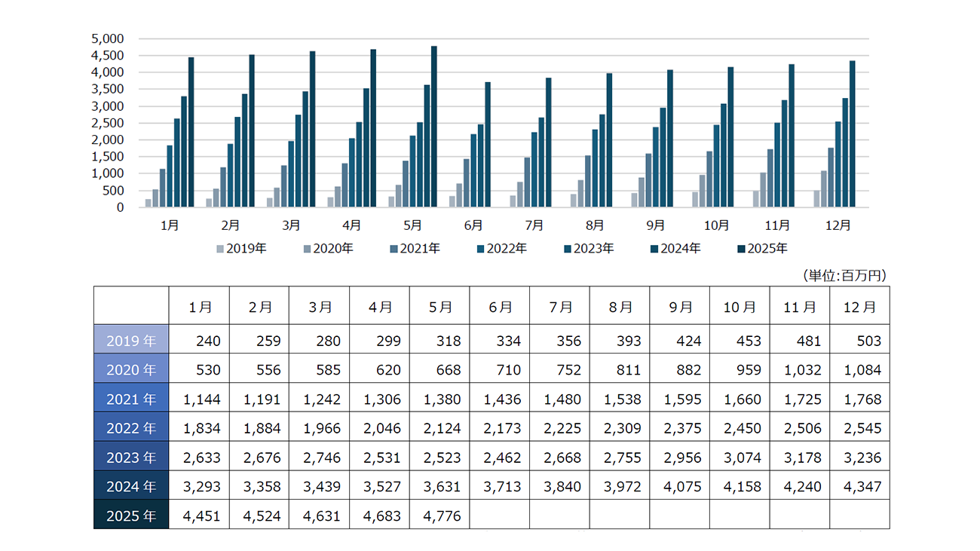Image resolution: width=980 pixels, height=551 pixels.
Task: Select the 2024年 bar in 12月
Action: 853,133
